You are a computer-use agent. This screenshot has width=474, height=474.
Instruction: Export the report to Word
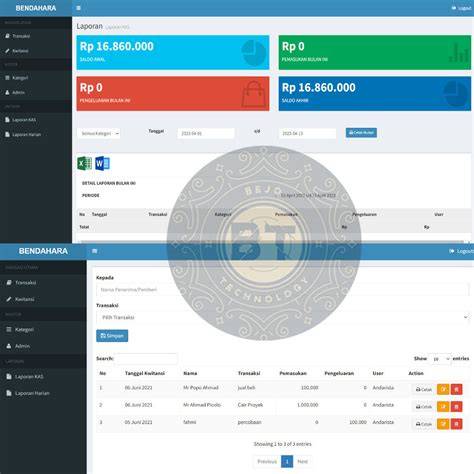point(102,163)
